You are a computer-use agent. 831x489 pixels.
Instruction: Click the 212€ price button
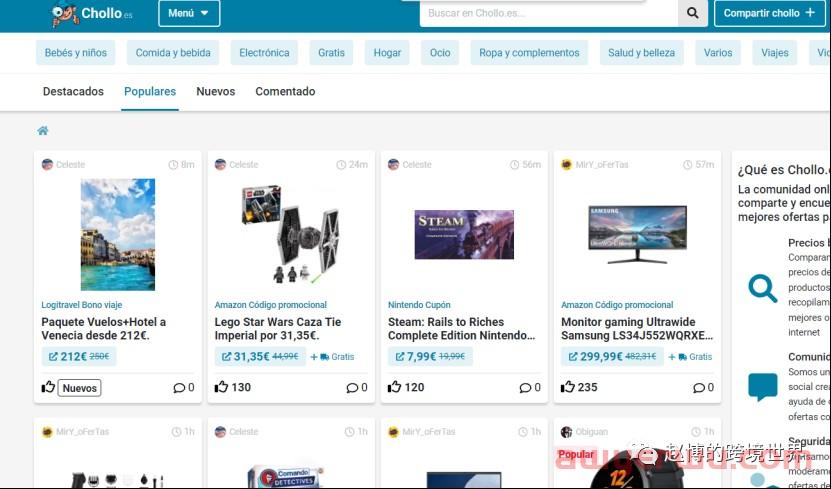click(x=79, y=357)
